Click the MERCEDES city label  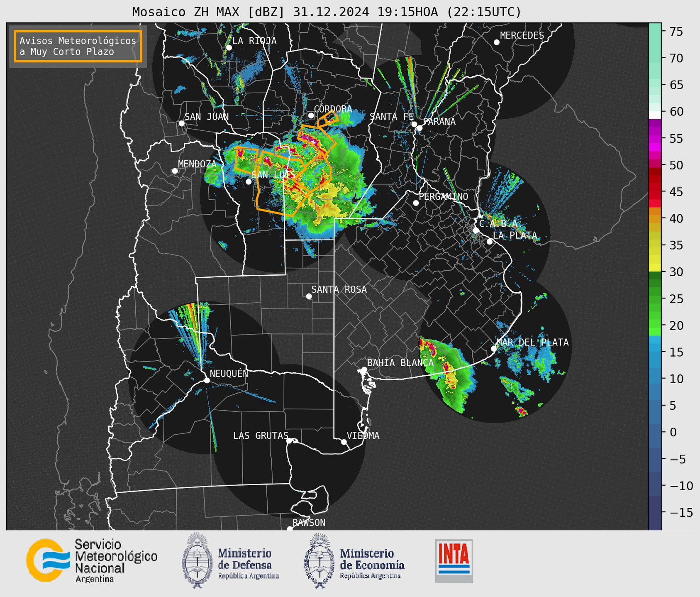pos(522,36)
